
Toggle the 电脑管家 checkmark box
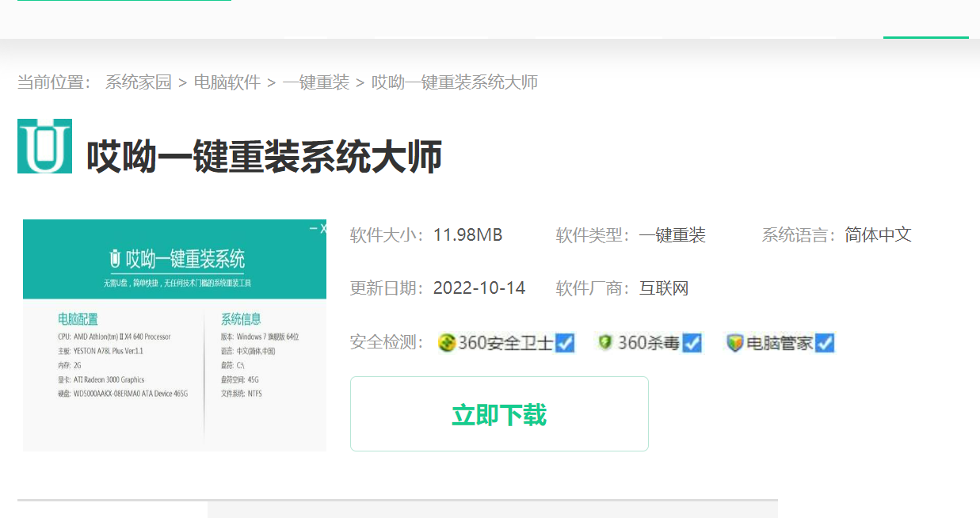(825, 343)
